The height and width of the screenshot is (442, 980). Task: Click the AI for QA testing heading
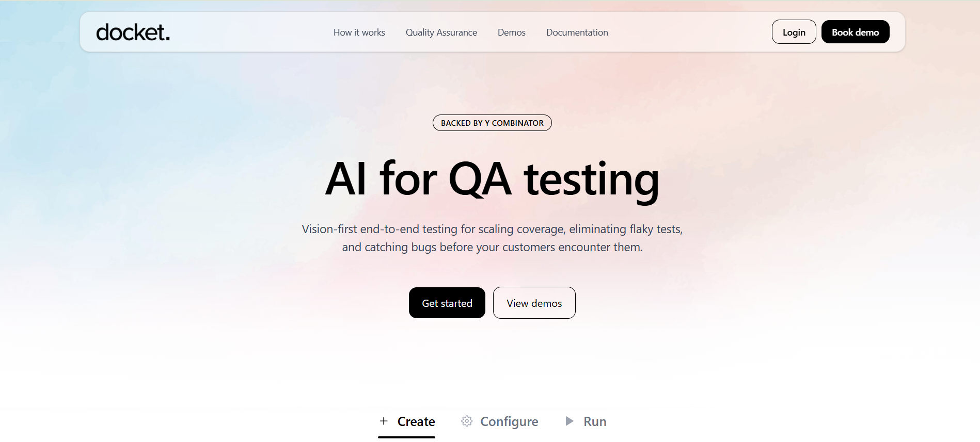click(x=492, y=179)
